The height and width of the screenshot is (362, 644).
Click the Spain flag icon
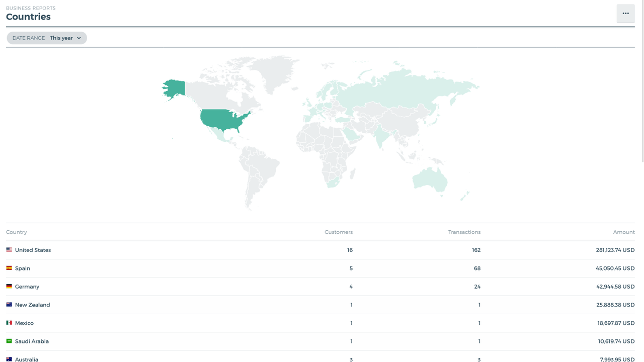[9, 268]
